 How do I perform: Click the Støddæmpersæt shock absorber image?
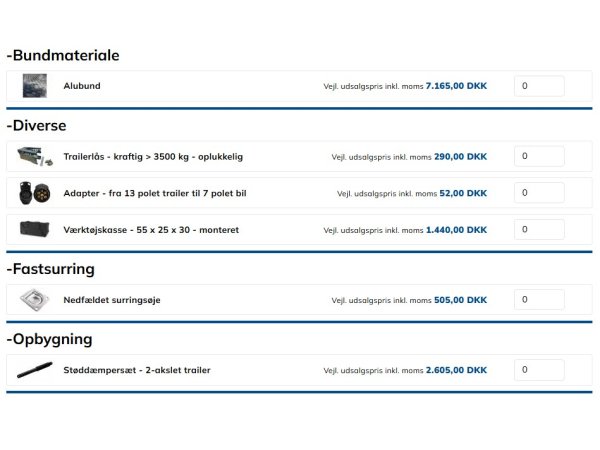click(x=34, y=370)
